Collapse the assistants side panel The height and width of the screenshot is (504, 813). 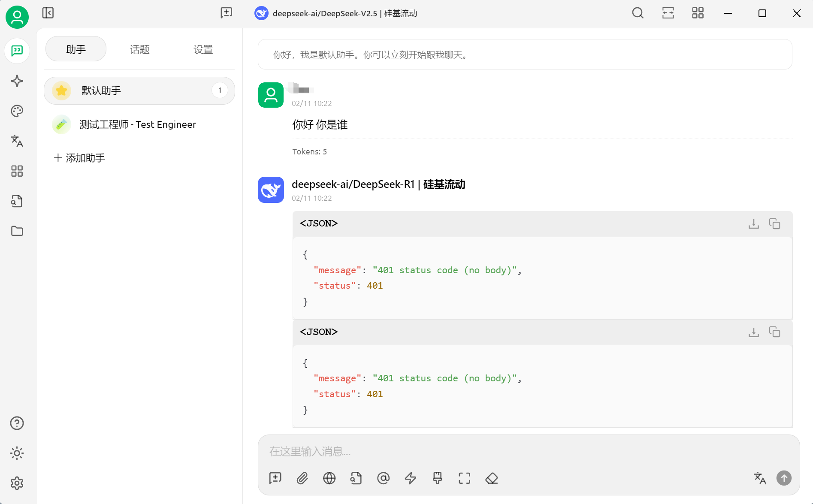(x=48, y=13)
